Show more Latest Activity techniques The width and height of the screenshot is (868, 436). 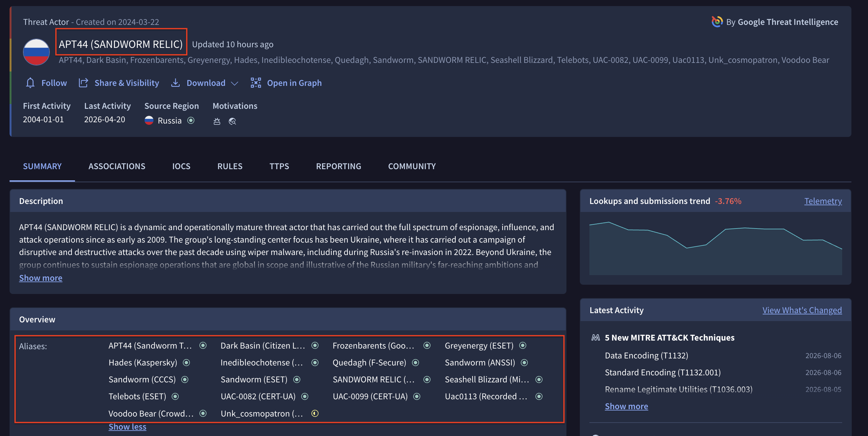coord(626,406)
